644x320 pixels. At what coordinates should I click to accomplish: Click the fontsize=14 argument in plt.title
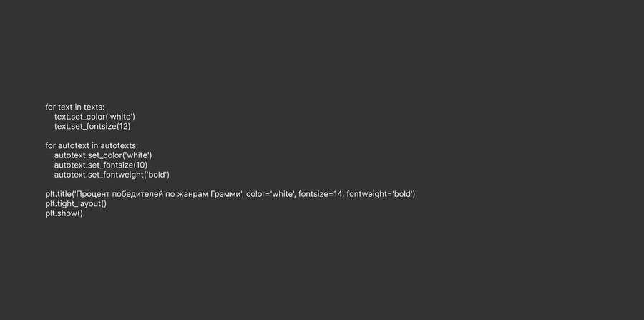[x=321, y=194]
